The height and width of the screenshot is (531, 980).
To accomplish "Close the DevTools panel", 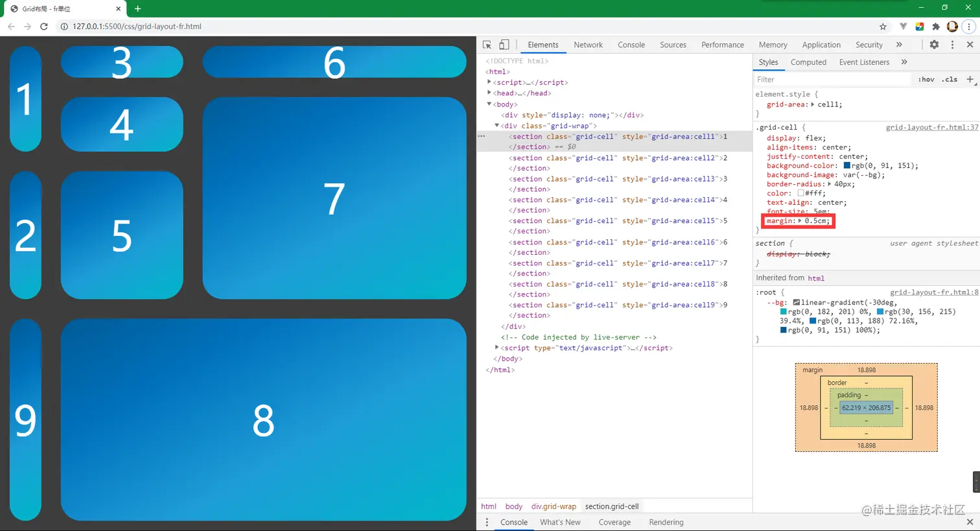I will point(970,45).
